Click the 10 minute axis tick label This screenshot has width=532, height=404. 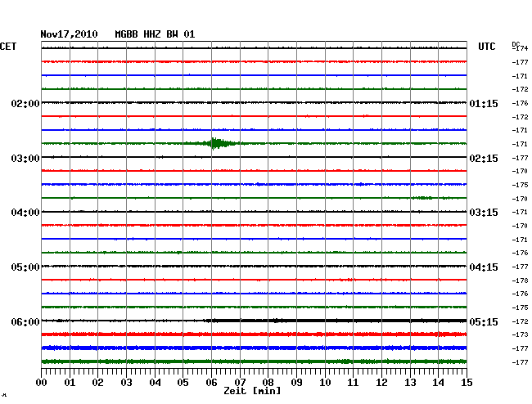(x=325, y=382)
